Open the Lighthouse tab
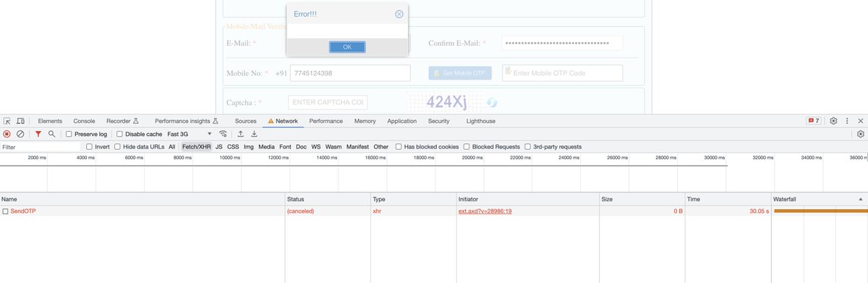 [x=481, y=121]
